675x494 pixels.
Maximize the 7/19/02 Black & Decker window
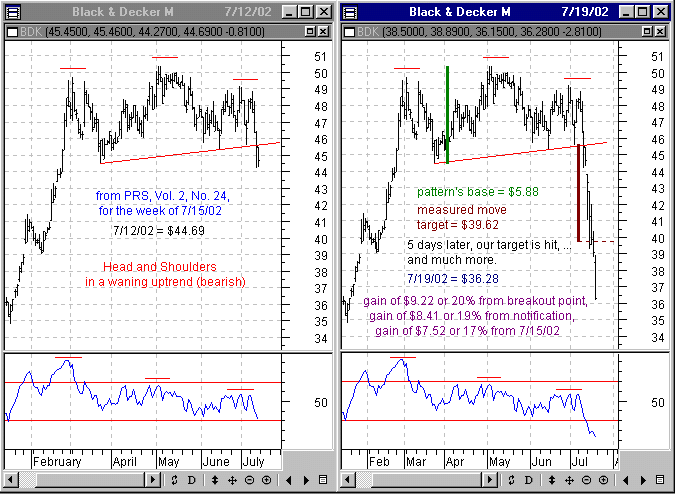click(x=642, y=12)
